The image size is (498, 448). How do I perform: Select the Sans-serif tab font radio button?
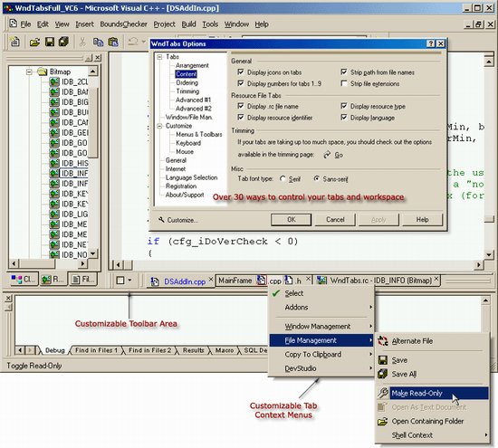(x=316, y=179)
